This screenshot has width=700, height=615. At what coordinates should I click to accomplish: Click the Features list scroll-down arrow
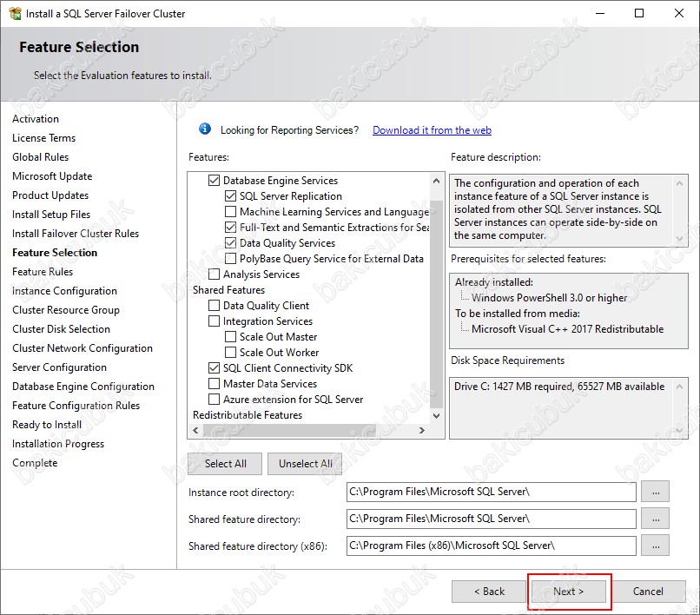tap(436, 416)
